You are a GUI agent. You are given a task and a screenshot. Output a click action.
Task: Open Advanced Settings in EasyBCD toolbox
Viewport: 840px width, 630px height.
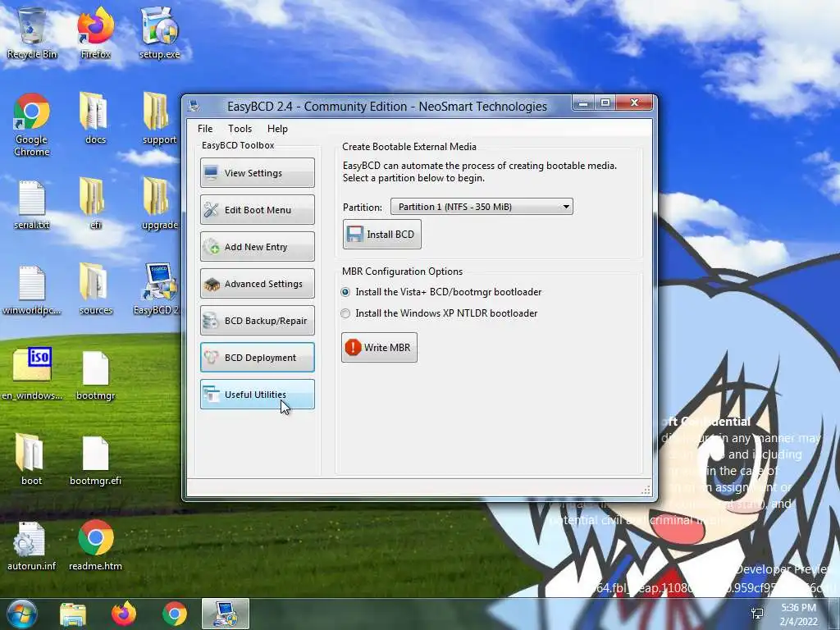(257, 283)
